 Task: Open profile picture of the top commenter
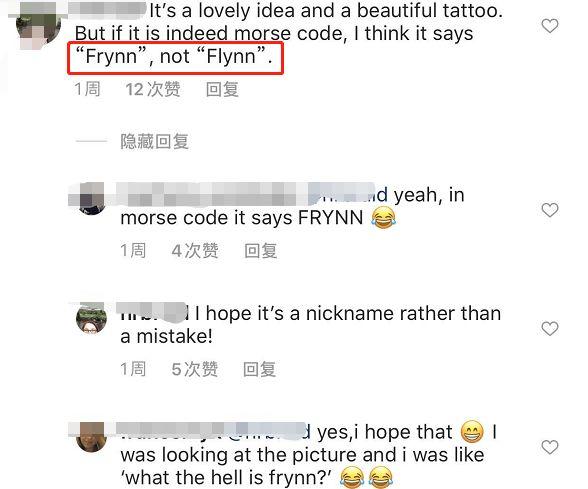(38, 26)
